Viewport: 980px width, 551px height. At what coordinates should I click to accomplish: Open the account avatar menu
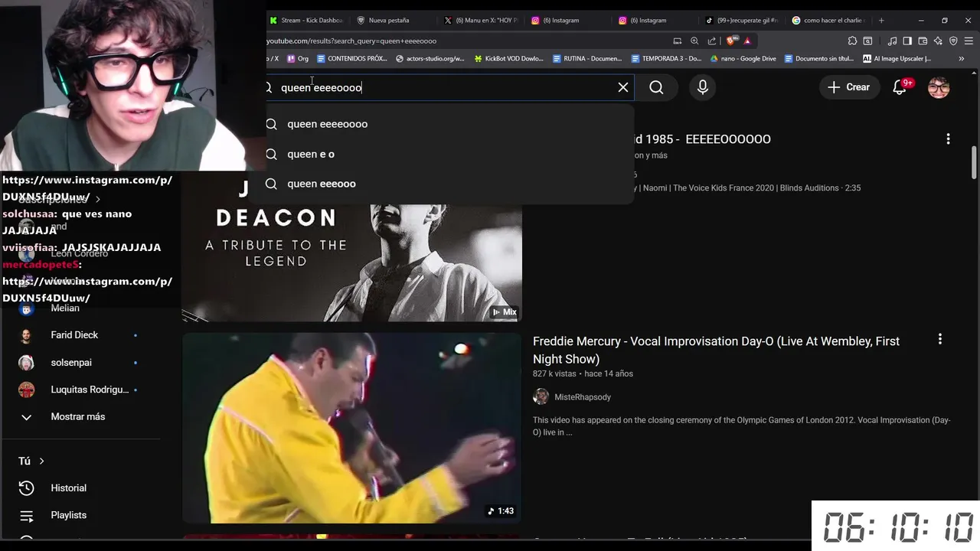(939, 87)
